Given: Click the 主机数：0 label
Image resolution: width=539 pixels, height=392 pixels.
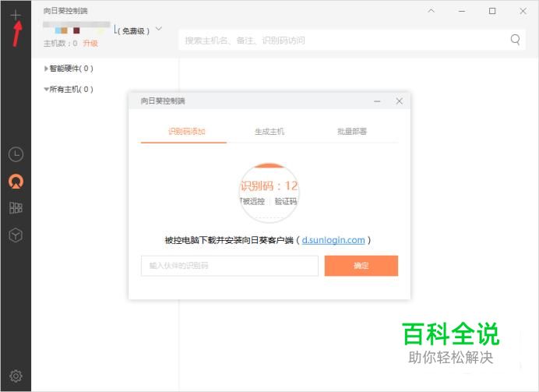Looking at the screenshot, I should coord(61,44).
